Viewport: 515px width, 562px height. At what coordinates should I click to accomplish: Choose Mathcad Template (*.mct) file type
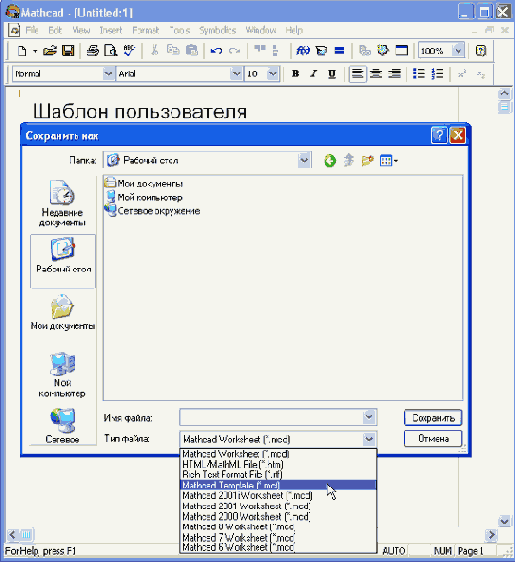[x=278, y=485]
